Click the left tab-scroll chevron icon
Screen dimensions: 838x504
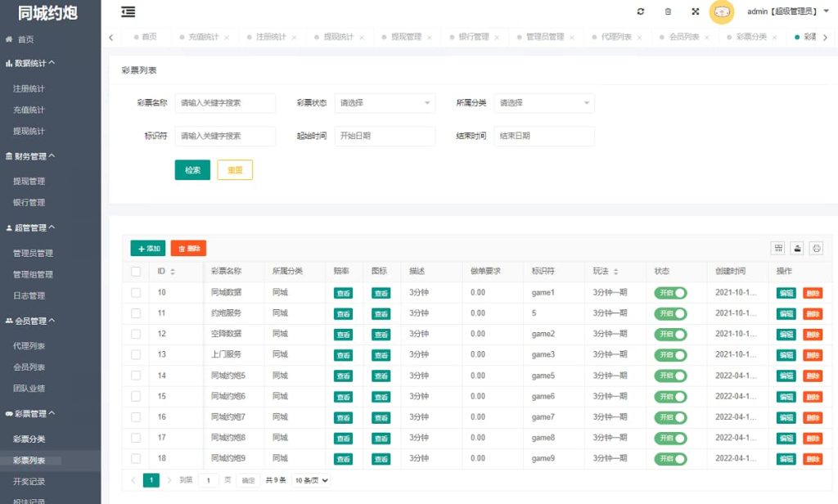111,37
